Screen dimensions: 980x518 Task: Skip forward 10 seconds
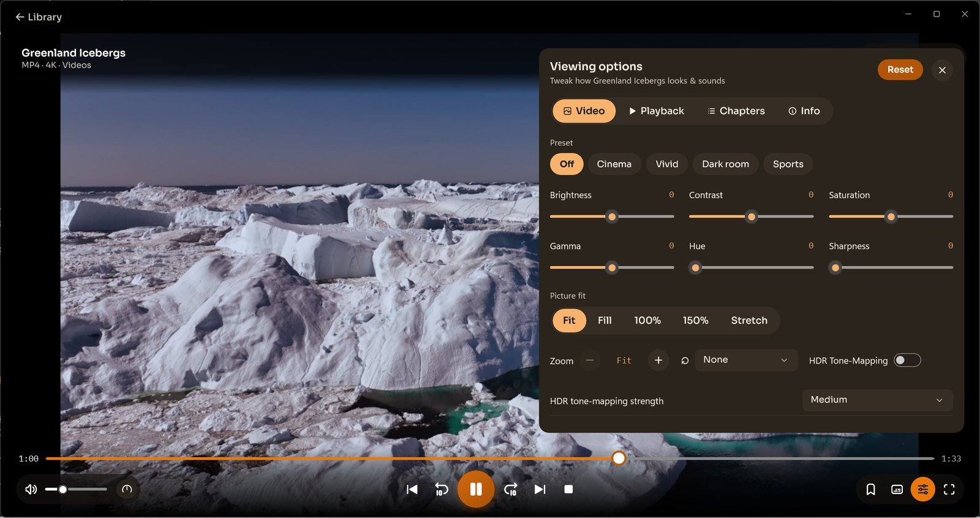pos(510,489)
